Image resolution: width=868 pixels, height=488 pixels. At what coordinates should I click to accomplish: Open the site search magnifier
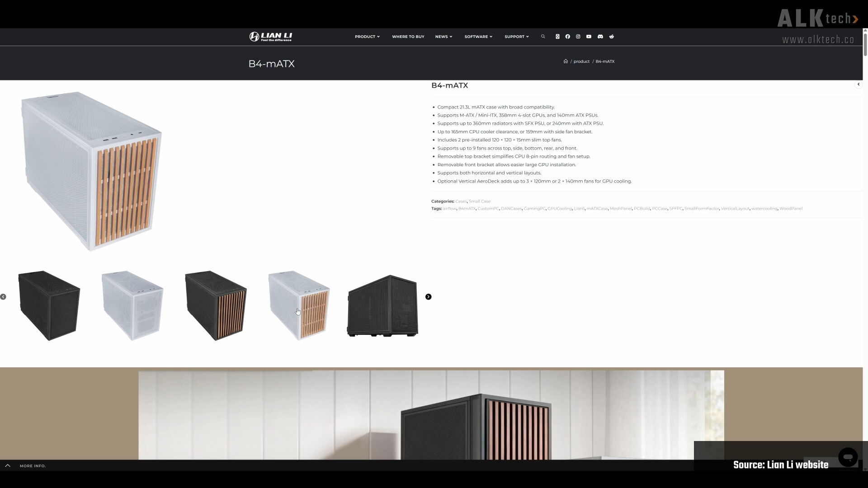pyautogui.click(x=543, y=37)
